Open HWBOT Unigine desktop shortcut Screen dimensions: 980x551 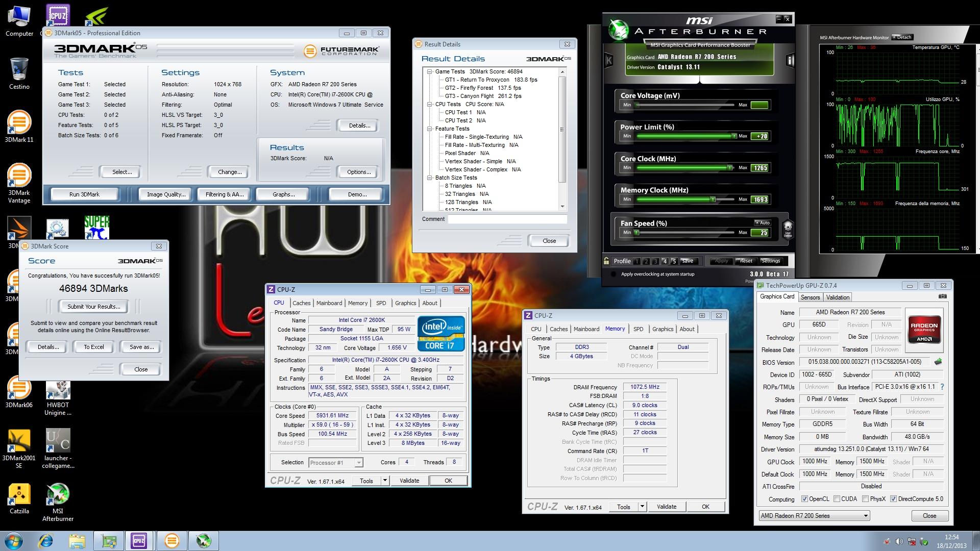point(58,398)
